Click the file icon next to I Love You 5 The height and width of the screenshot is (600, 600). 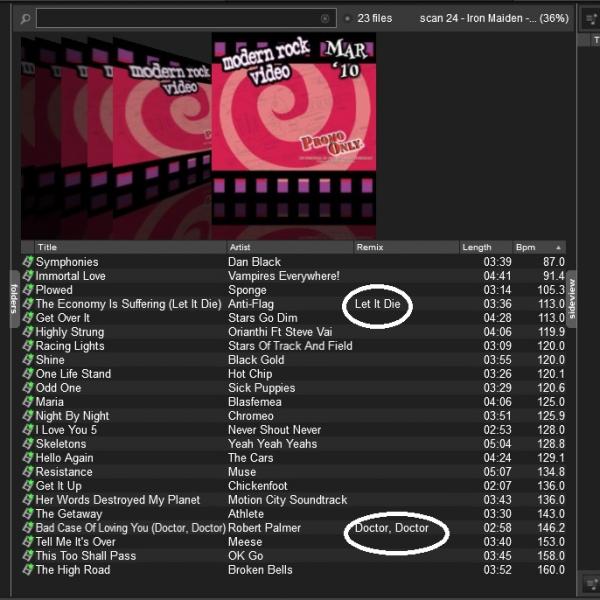[28, 430]
